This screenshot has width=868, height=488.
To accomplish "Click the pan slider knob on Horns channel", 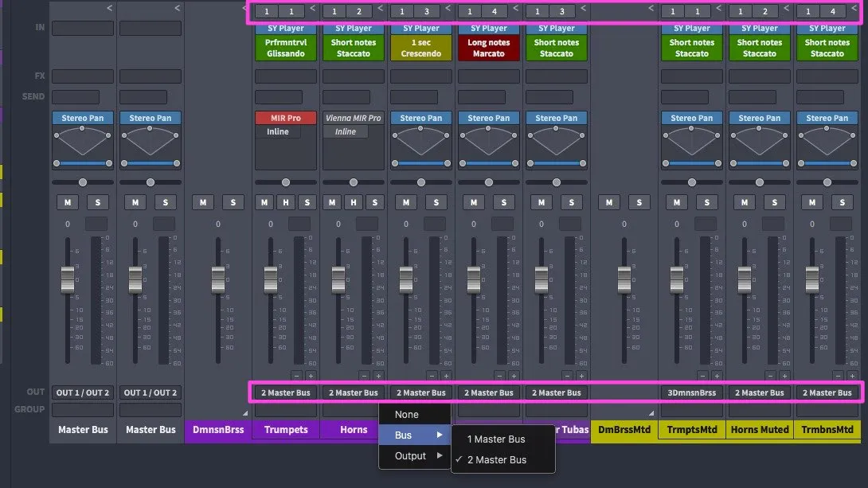I will tap(354, 182).
